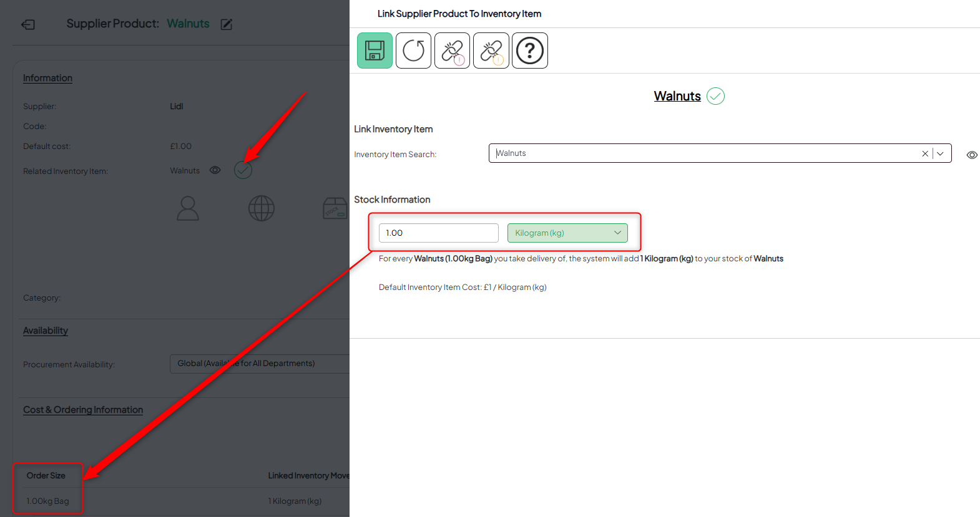Image resolution: width=980 pixels, height=517 pixels.
Task: Click the eye icon beside Inventory Item Search
Action: pyautogui.click(x=971, y=155)
